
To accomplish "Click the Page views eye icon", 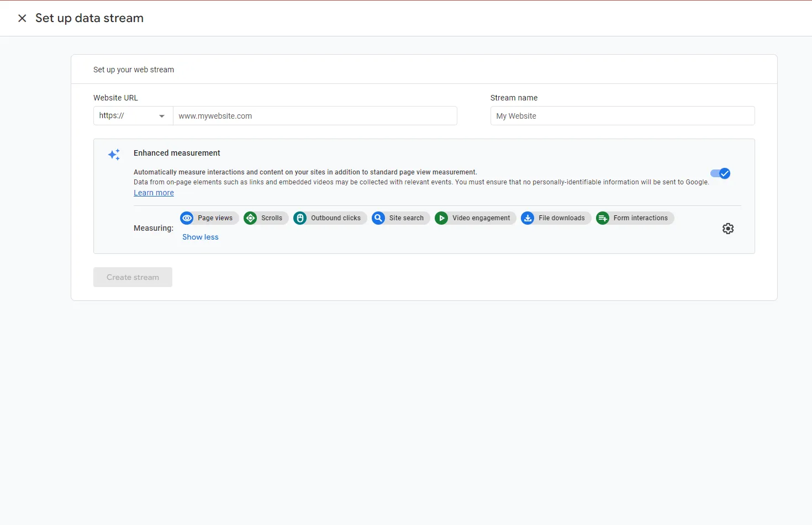I will click(187, 218).
